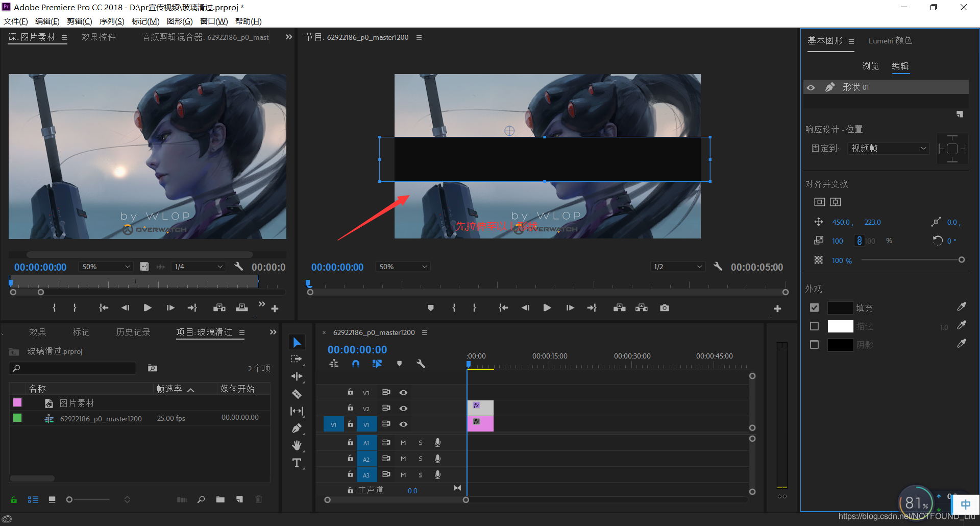980x526 pixels.
Task: Play the Program monitor
Action: tap(547, 308)
